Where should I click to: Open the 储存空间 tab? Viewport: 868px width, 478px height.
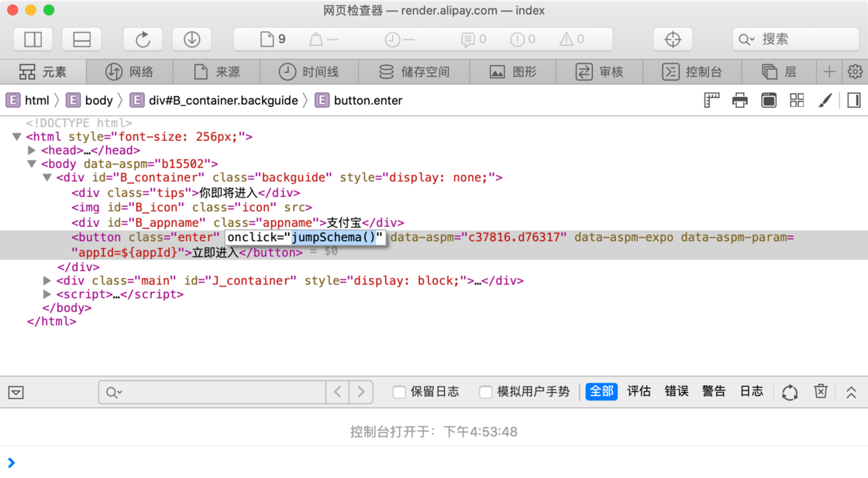[x=414, y=72]
